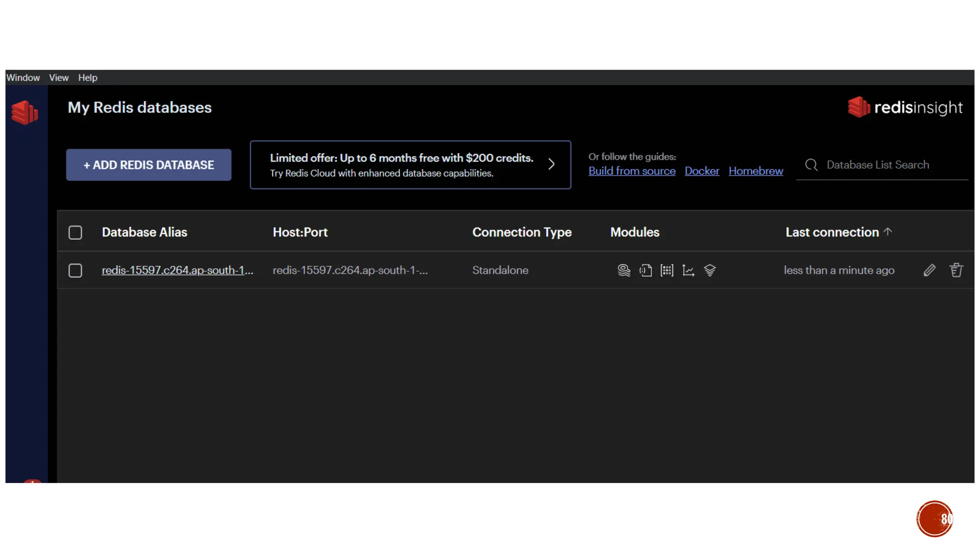Image resolution: width=980 pixels, height=551 pixels.
Task: Open the Window menu
Action: click(23, 77)
